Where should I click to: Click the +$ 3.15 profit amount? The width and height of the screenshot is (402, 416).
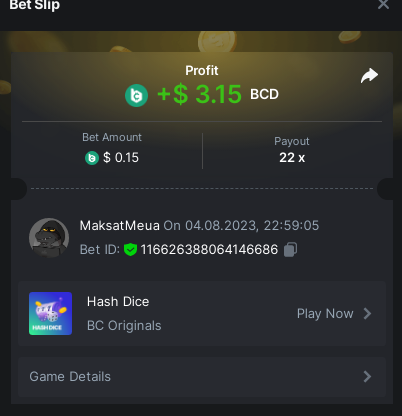pyautogui.click(x=199, y=94)
